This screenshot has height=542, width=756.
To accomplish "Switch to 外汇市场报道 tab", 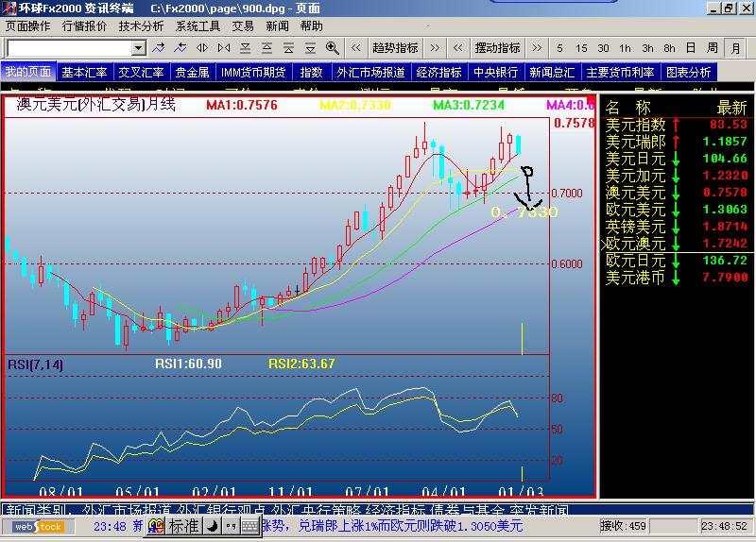I will click(370, 73).
